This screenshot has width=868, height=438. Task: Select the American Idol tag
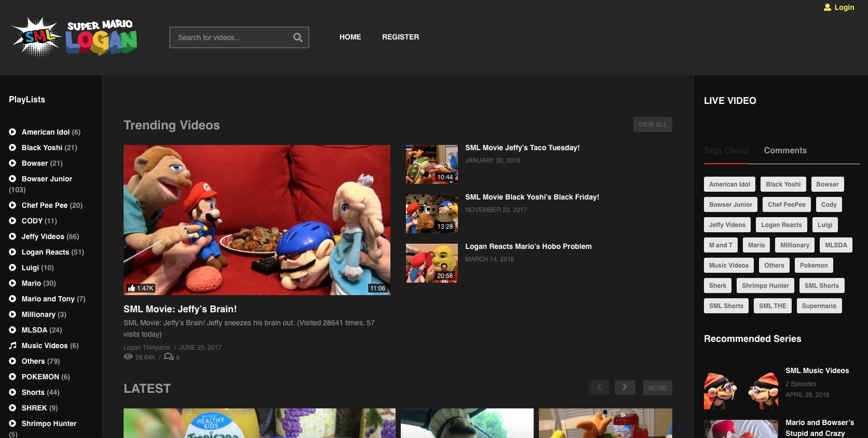tap(730, 184)
